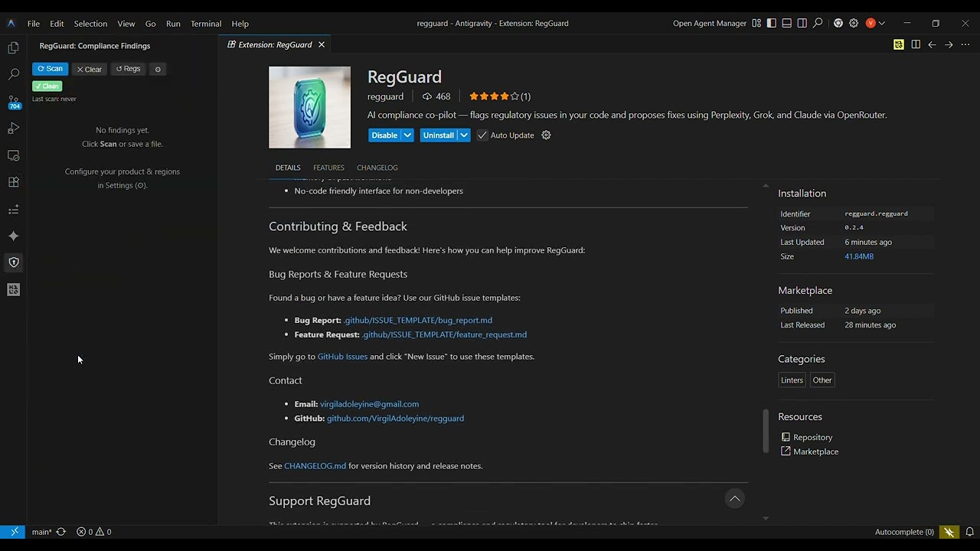Click the main* branch in status bar
Screen dimensions: 980x551
[x=42, y=532]
